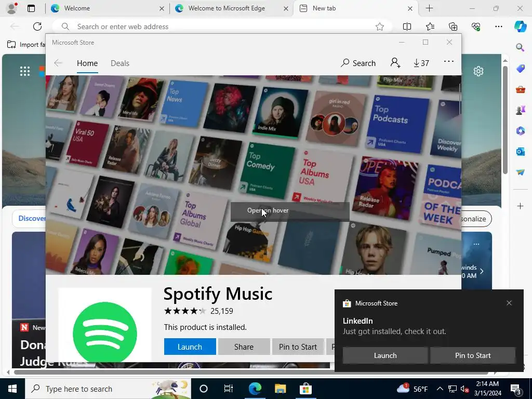The image size is (532, 399).
Task: Open the 56°F weather widget
Action: (412, 389)
